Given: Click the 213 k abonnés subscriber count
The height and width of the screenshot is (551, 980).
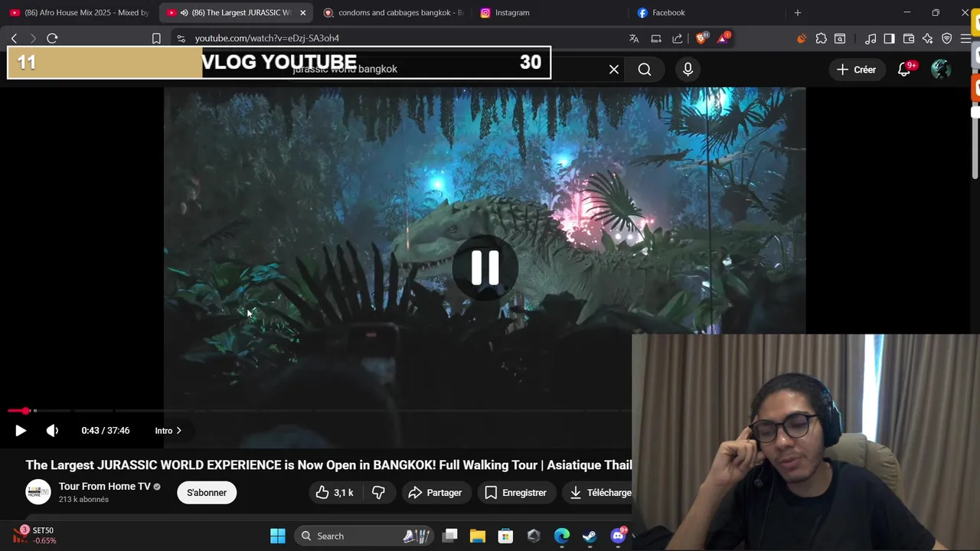Looking at the screenshot, I should pos(83,500).
